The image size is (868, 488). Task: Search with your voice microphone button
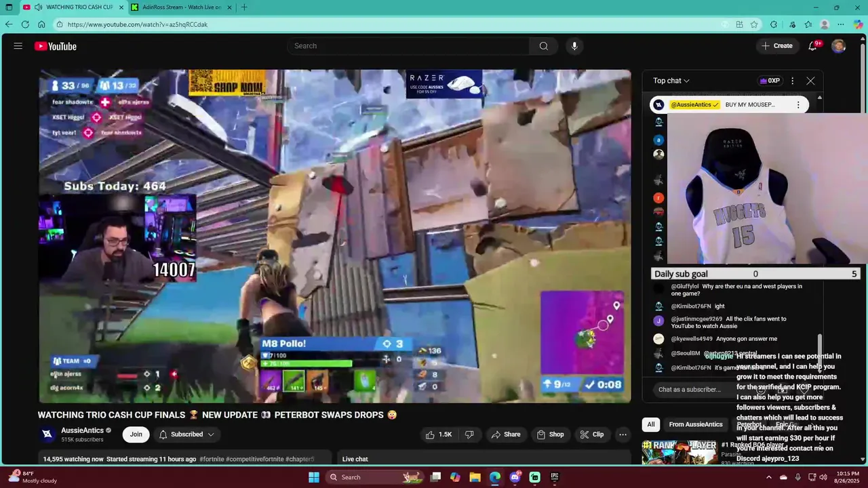tap(574, 46)
